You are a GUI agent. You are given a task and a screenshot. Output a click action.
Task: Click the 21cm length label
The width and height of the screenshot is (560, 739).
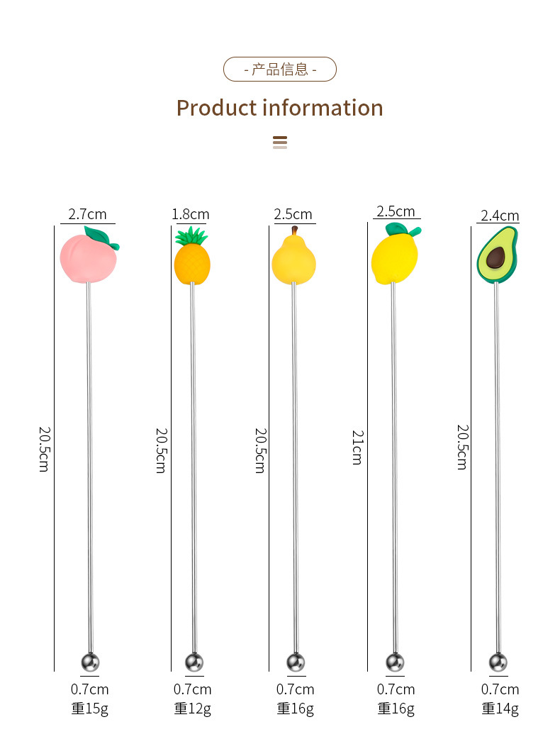tap(356, 448)
